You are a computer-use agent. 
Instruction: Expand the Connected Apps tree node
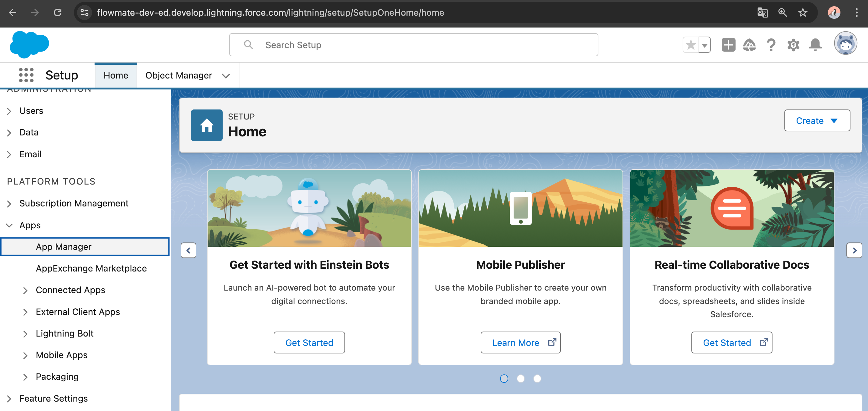tap(25, 290)
